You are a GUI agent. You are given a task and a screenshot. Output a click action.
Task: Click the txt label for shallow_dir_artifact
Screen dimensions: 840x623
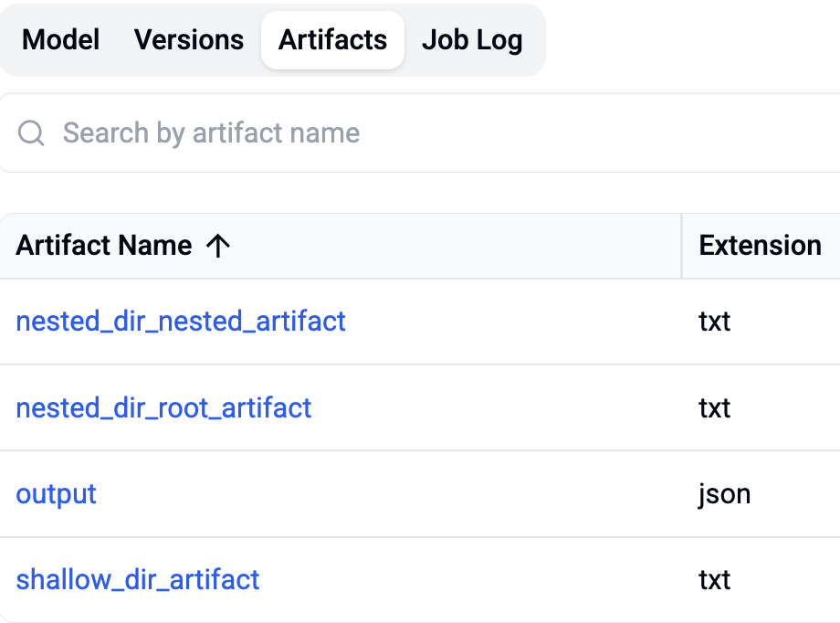(x=715, y=580)
